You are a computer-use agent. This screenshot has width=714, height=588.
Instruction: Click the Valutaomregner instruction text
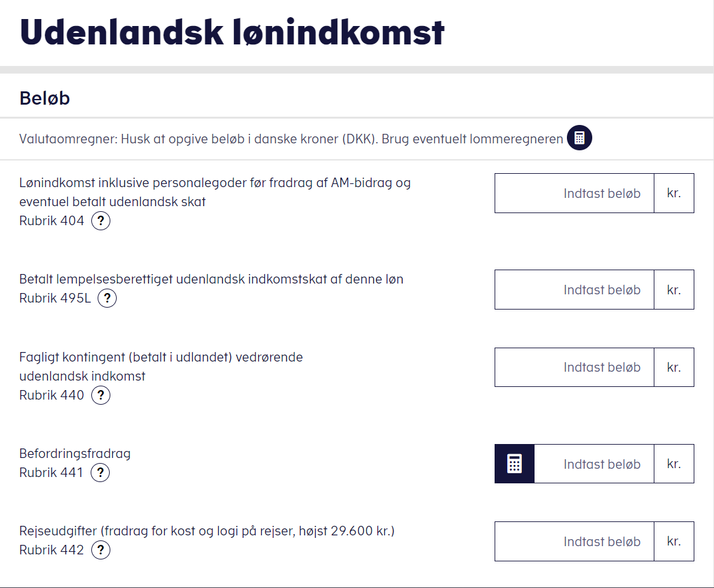pyautogui.click(x=291, y=139)
